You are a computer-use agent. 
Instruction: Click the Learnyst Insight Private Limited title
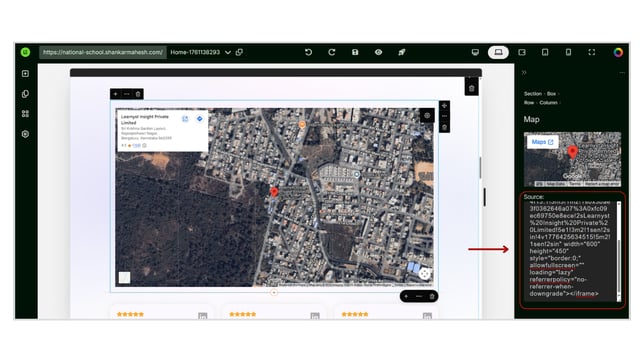[145, 120]
